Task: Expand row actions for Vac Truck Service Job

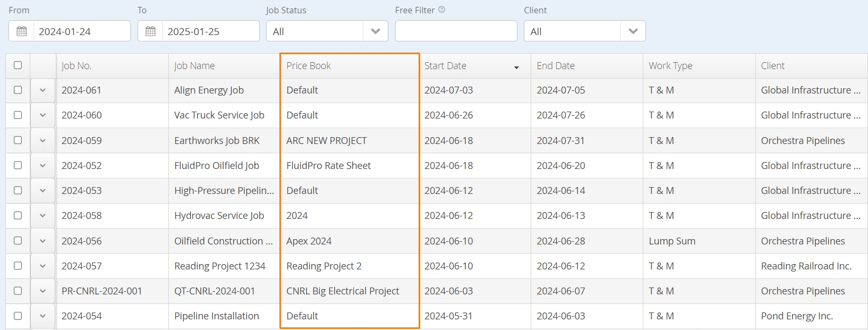Action: point(42,115)
